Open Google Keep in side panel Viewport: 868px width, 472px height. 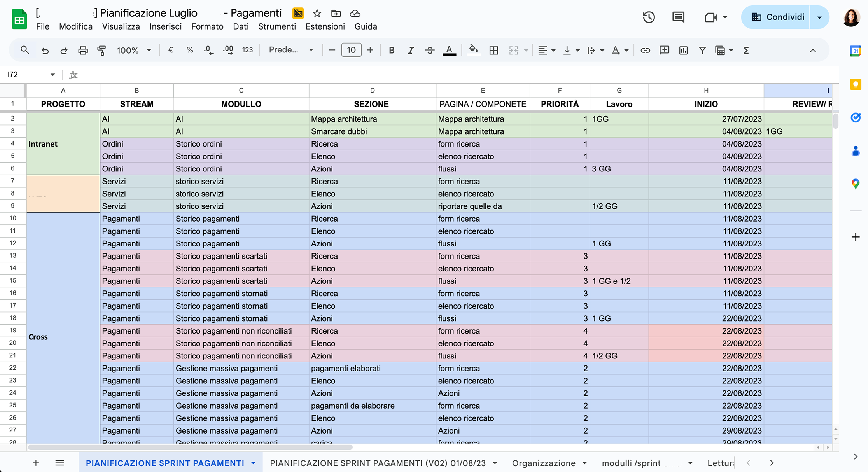click(855, 84)
